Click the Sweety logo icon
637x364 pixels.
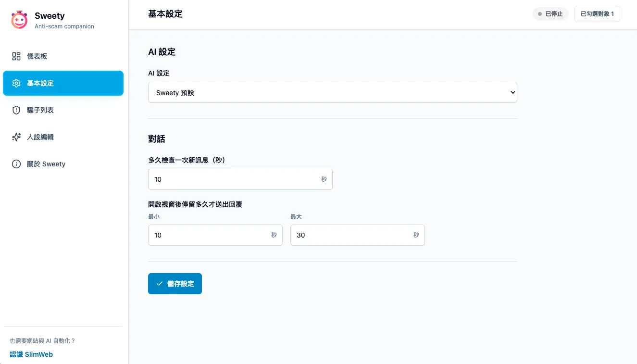click(x=19, y=20)
